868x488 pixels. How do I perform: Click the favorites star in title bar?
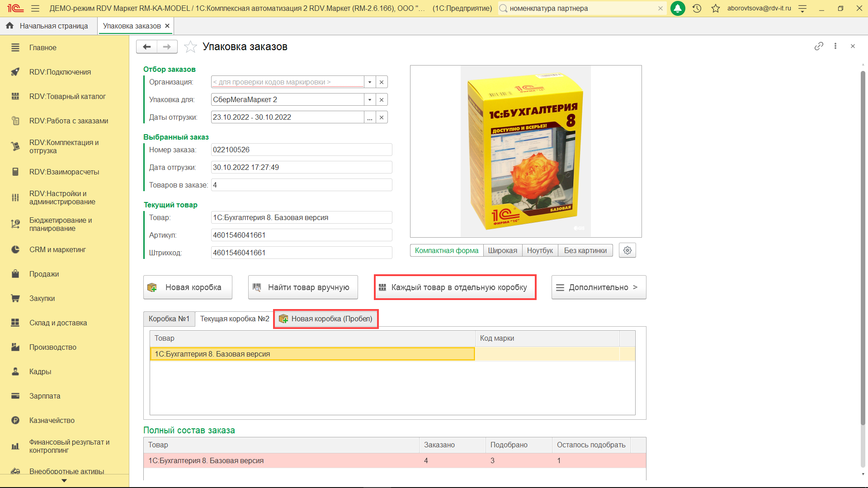tap(715, 8)
